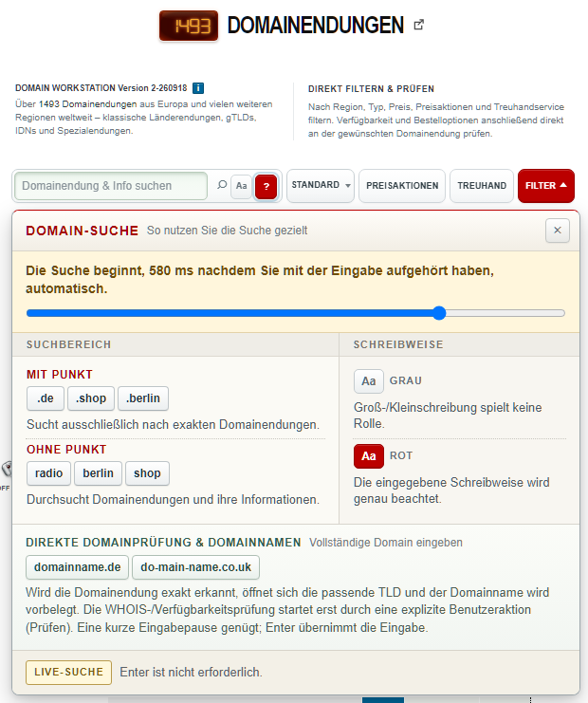The height and width of the screenshot is (703, 588).
Task: Click the 'SUCHBEREICH' column header
Action: [x=68, y=344]
